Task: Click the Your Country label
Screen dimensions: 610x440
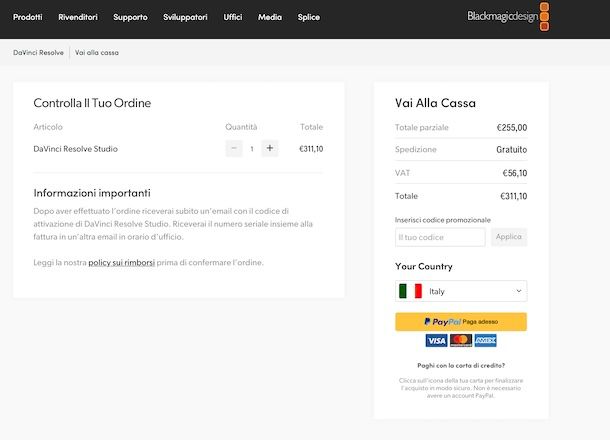Action: [x=424, y=266]
